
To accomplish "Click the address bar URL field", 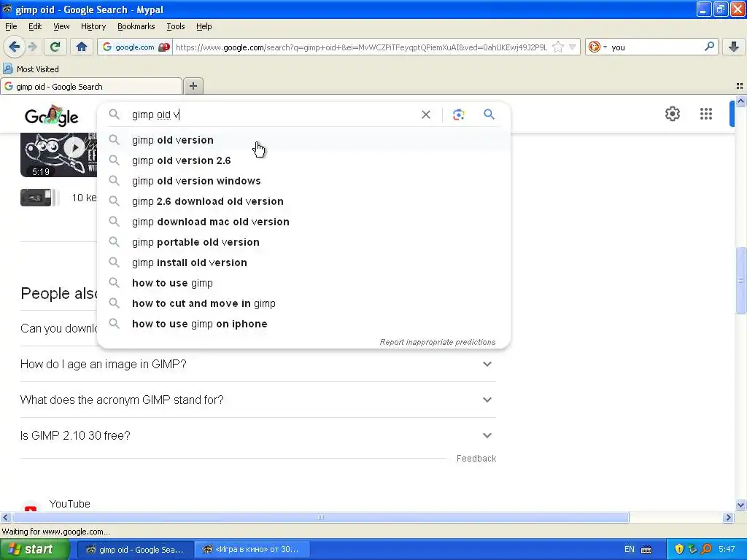I will click(360, 47).
